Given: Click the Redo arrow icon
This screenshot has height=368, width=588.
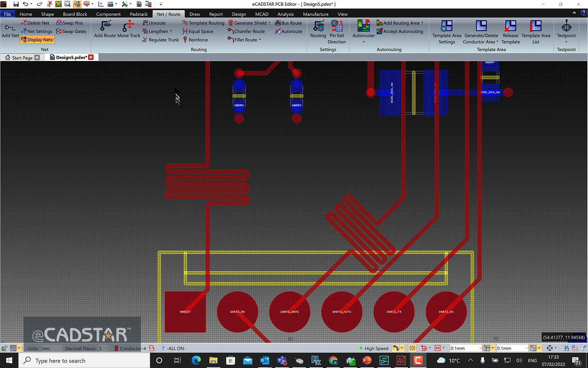Looking at the screenshot, I should tap(39, 4).
